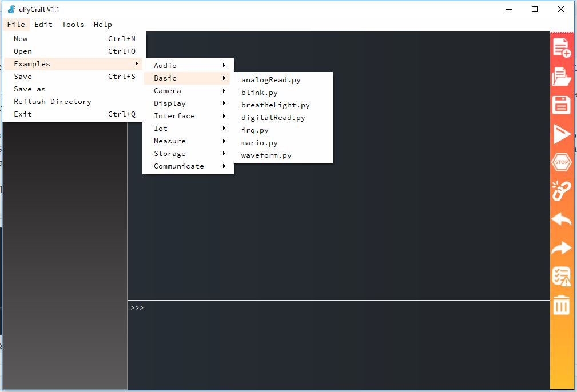
Task: Close the uPyCraft window
Action: pyautogui.click(x=561, y=9)
